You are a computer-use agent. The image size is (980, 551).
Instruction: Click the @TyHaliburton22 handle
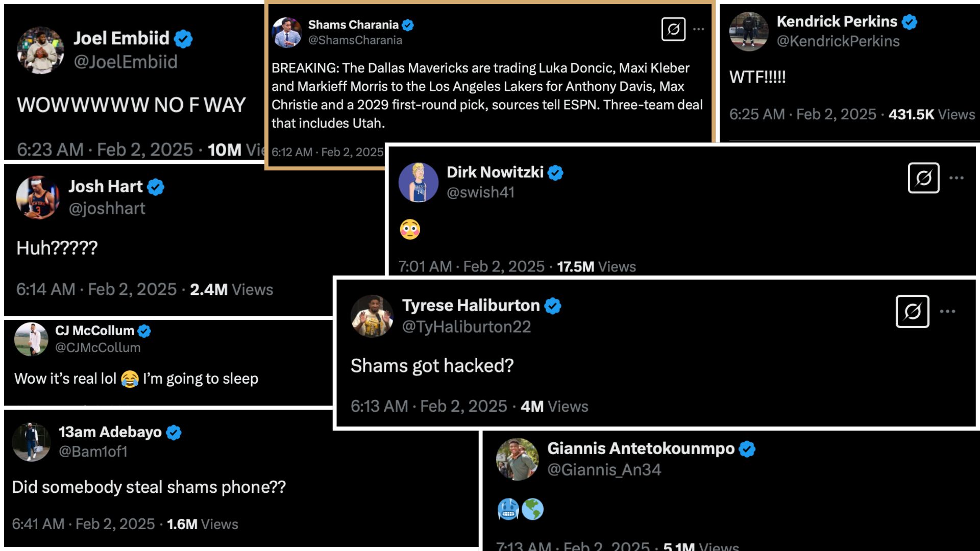(x=467, y=327)
